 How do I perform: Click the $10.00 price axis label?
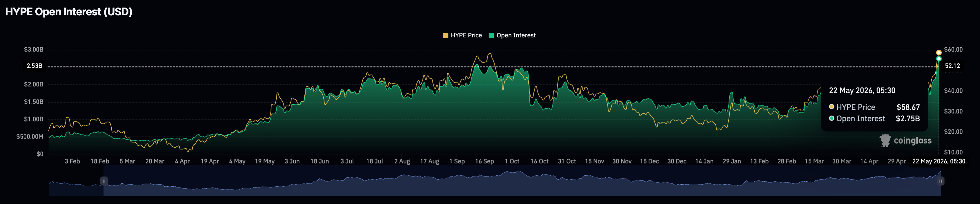tap(953, 152)
